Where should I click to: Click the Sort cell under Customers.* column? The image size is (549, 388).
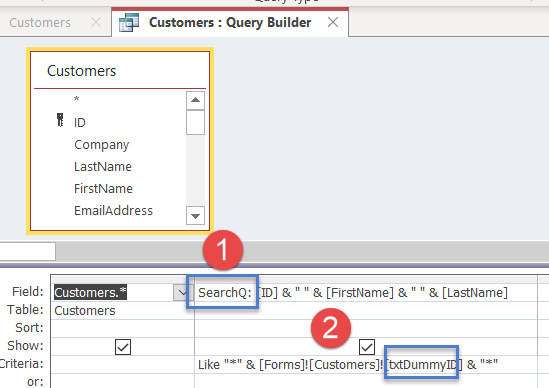click(x=123, y=328)
